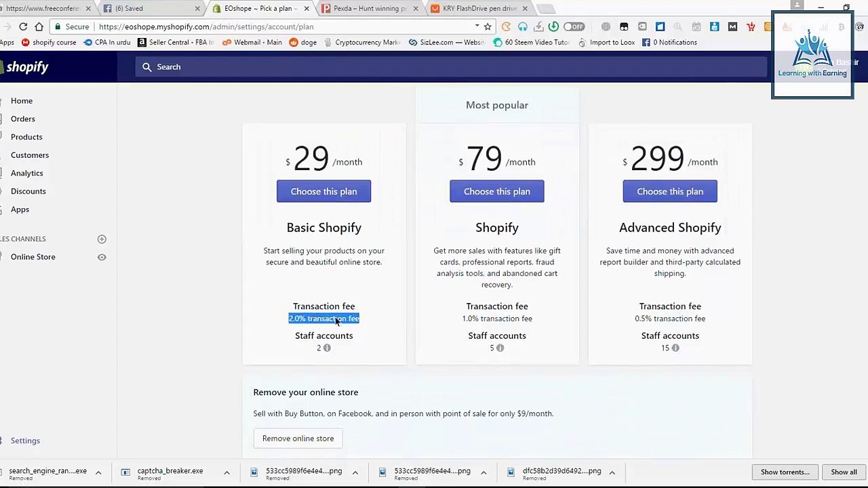Open the shopify course bookmark
Image resolution: width=868 pixels, height=488 pixels.
[x=49, y=42]
